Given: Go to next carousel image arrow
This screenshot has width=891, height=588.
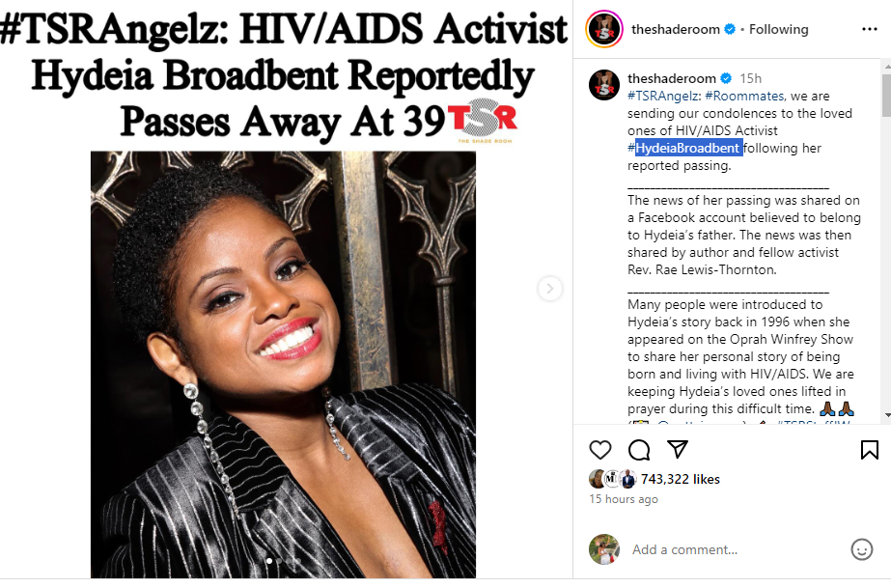Looking at the screenshot, I should click(x=549, y=289).
